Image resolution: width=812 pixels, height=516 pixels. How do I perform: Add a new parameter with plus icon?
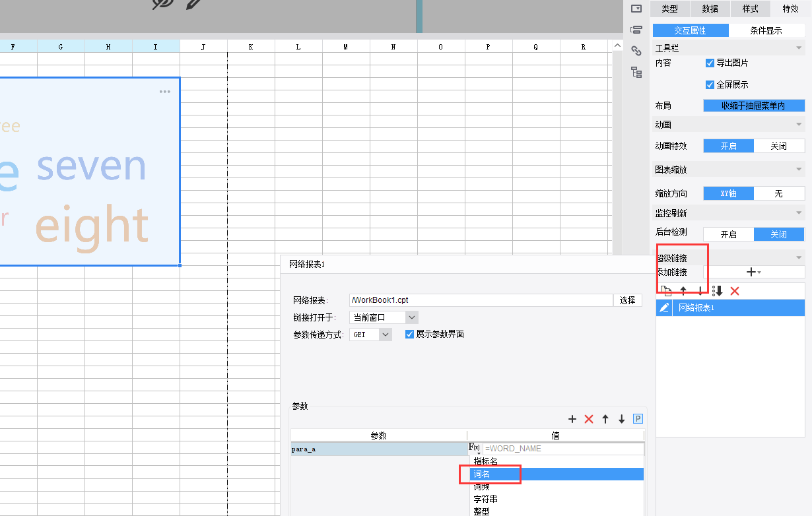coord(572,419)
